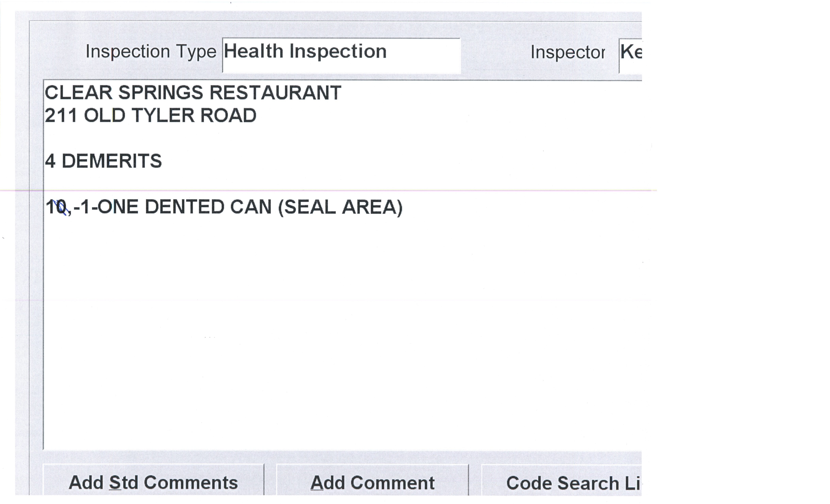Click the 4 DEMERITS line
The width and height of the screenshot is (830, 504).
point(103,161)
